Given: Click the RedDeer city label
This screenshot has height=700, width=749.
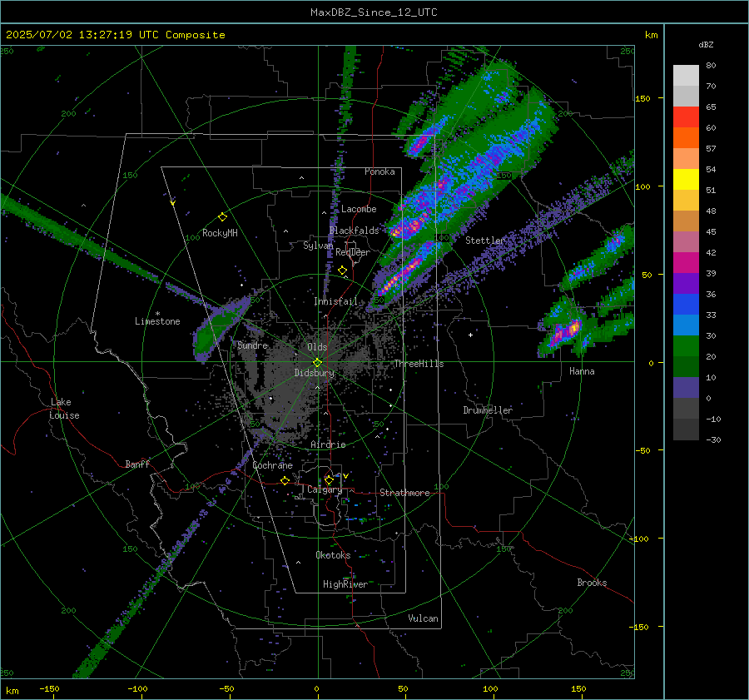Looking at the screenshot, I should tap(353, 252).
